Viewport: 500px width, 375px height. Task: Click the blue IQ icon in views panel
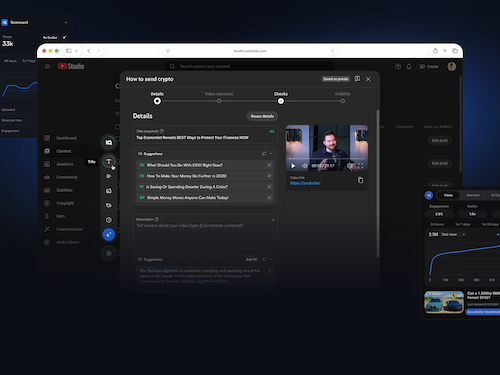coord(429,195)
